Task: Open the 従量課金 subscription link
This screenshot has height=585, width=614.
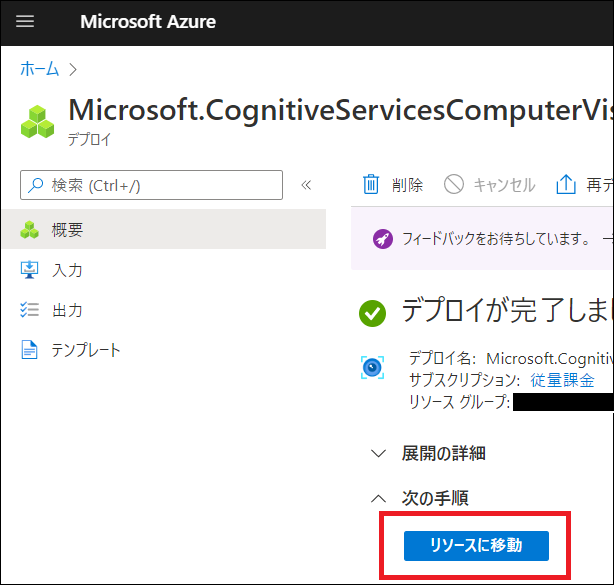Action: coord(562,380)
